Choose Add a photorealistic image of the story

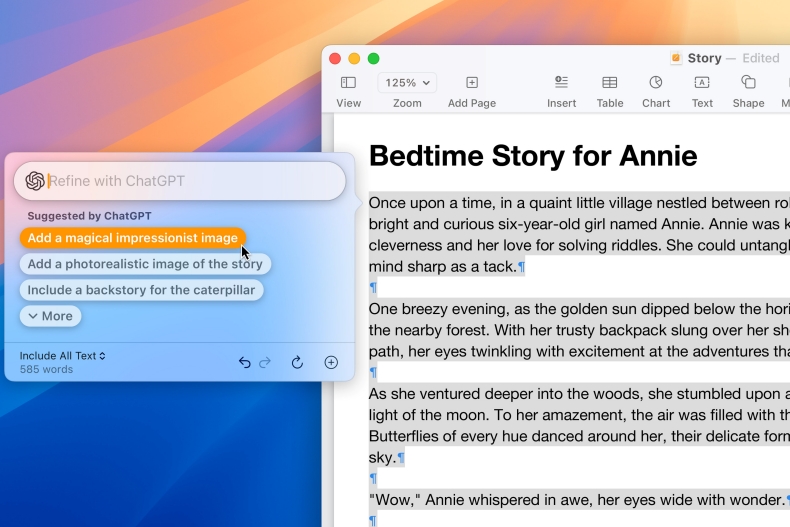[145, 264]
